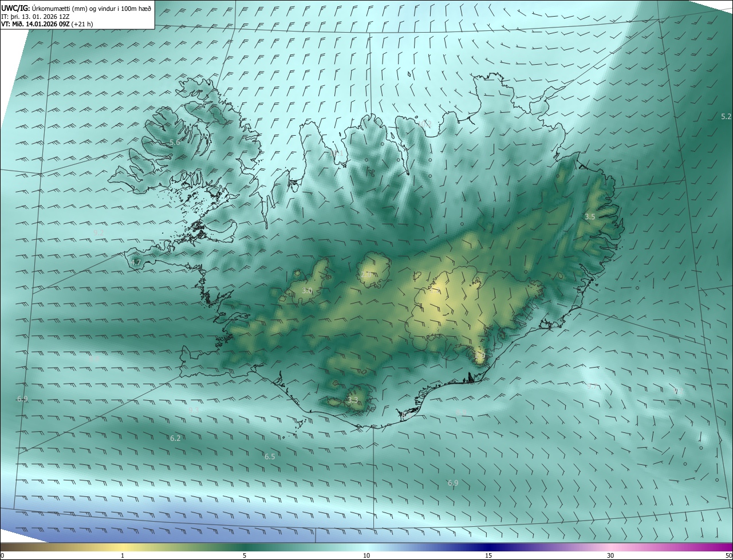Click the '0' tick label on the color scale
Screen dimensions: 733x560
click(2, 555)
